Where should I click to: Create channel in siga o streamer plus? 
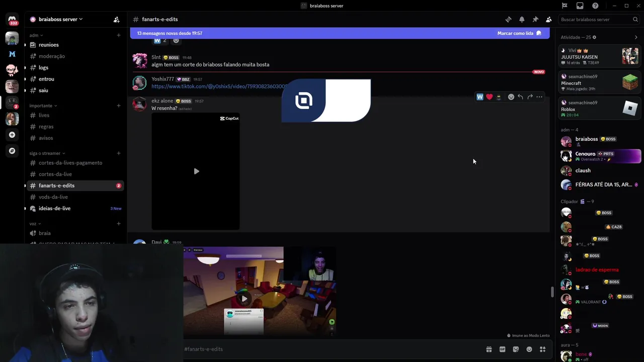coord(119,153)
